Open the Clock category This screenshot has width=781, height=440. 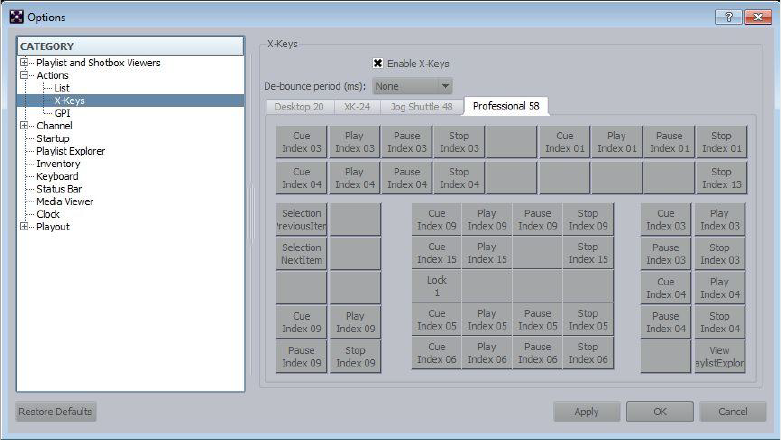48,214
